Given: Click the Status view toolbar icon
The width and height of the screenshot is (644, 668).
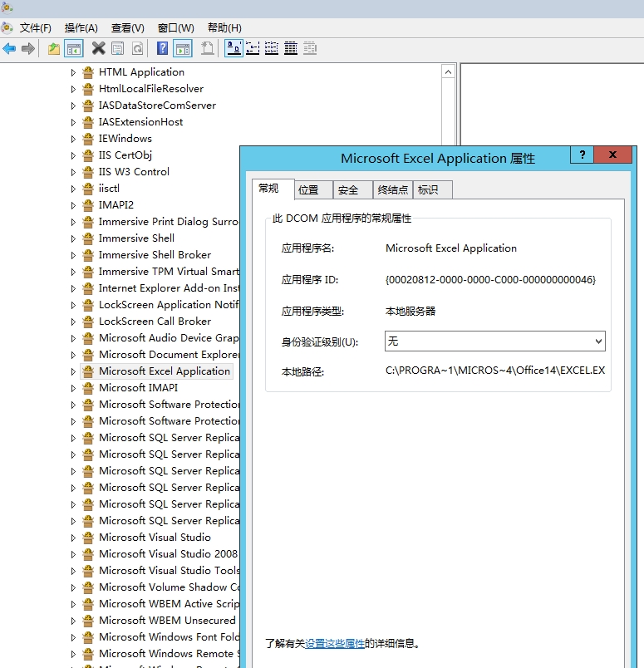Looking at the screenshot, I should coord(310,48).
